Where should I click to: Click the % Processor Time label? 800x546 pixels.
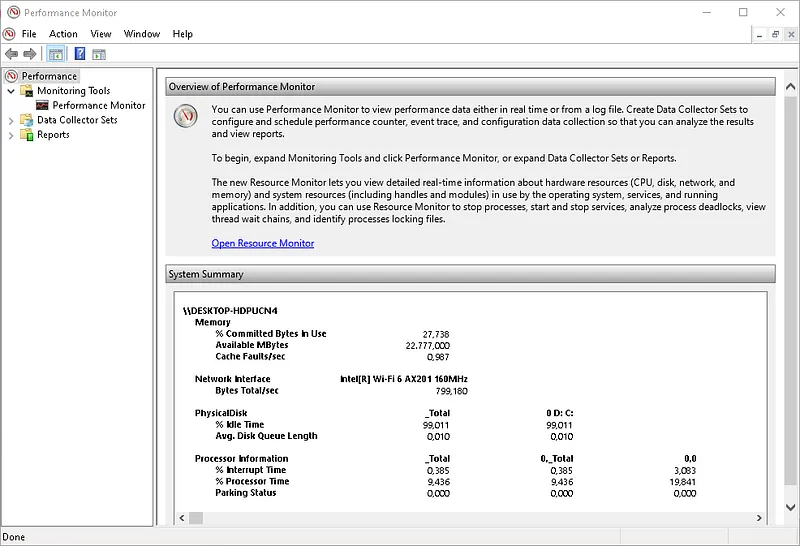click(252, 481)
